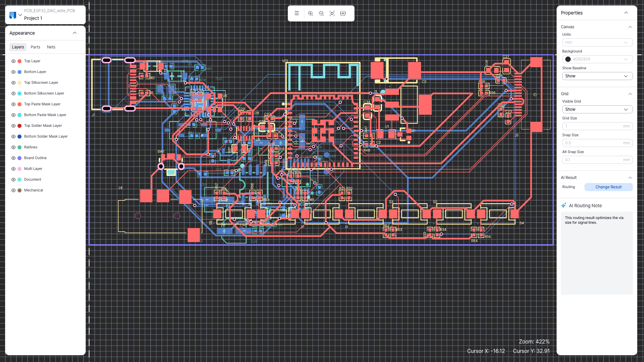This screenshot has height=362, width=644.
Task: Open the Units dropdown
Action: pyautogui.click(x=597, y=42)
